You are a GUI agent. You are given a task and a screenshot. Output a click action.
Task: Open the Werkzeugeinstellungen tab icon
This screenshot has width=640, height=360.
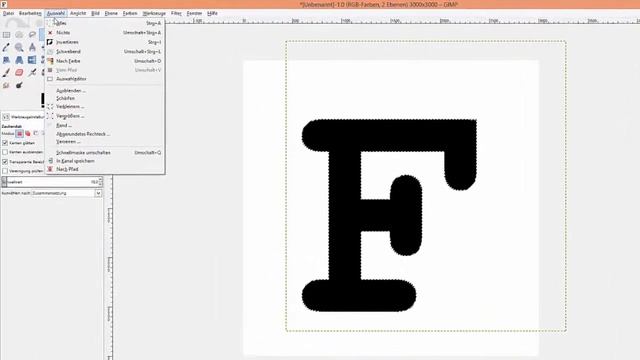click(6, 117)
